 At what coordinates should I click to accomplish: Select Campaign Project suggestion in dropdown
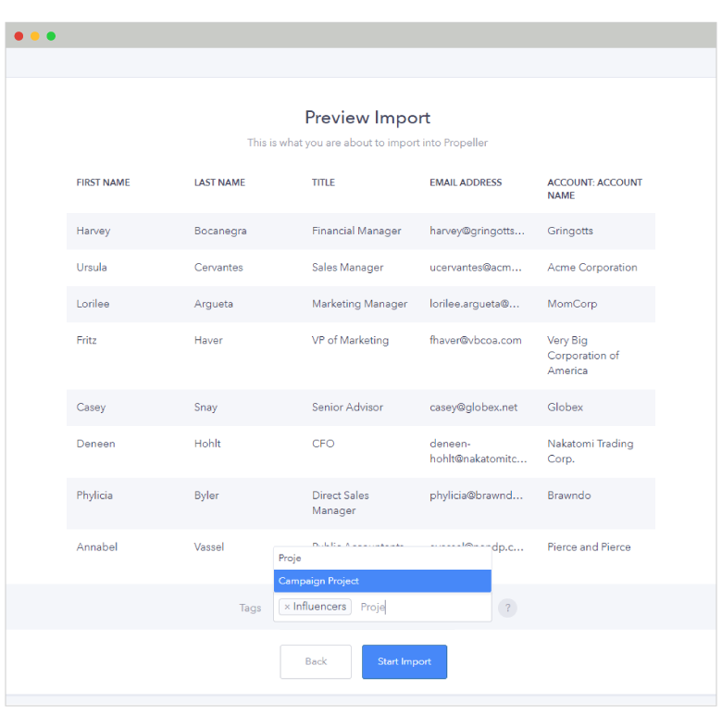pyautogui.click(x=382, y=581)
